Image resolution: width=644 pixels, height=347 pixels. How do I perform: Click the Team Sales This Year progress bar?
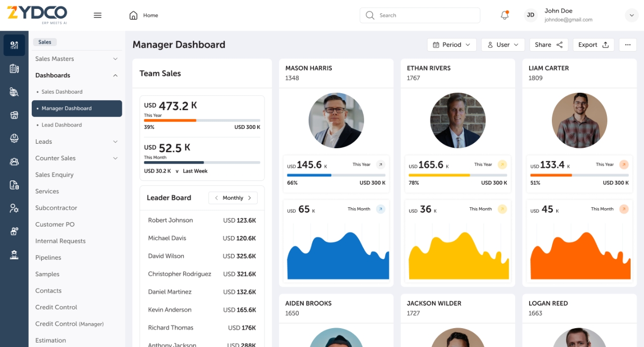(202, 120)
